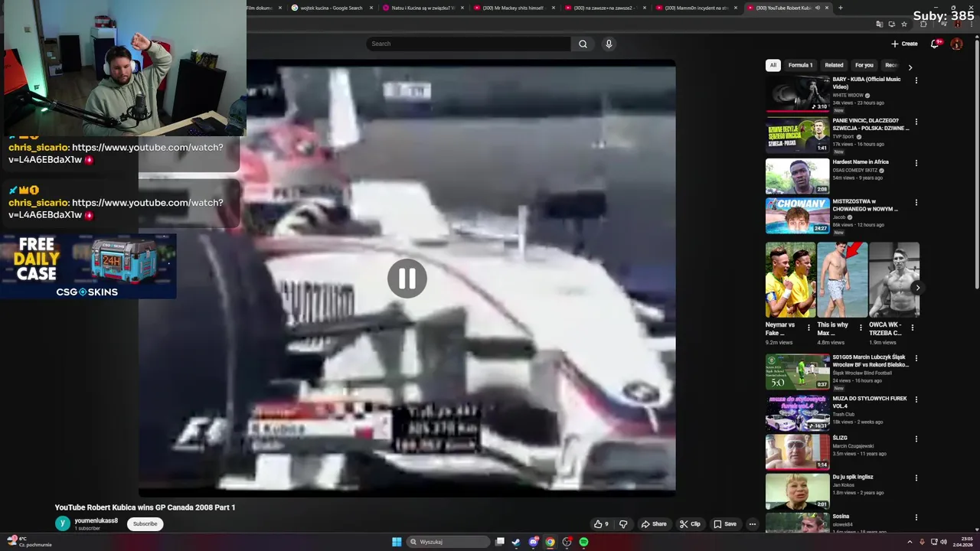The image size is (980, 551).
Task: Open This is why Max short
Action: pyautogui.click(x=842, y=280)
